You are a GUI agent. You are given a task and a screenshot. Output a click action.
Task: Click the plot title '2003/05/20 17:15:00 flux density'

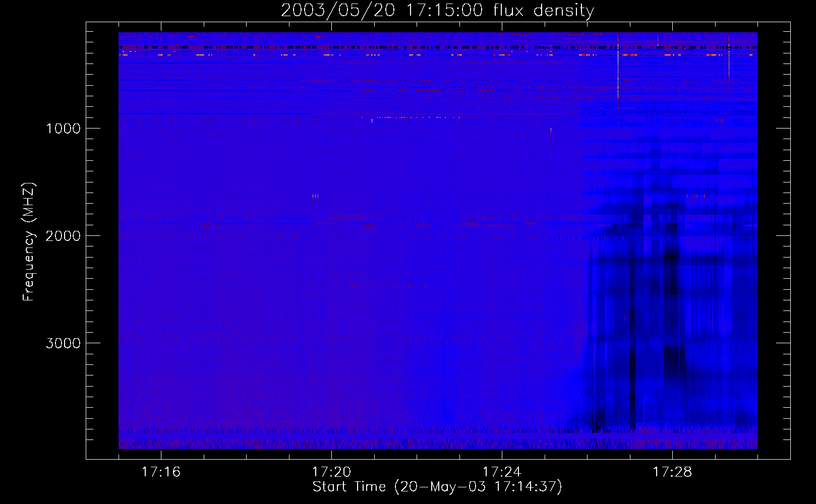click(x=437, y=10)
